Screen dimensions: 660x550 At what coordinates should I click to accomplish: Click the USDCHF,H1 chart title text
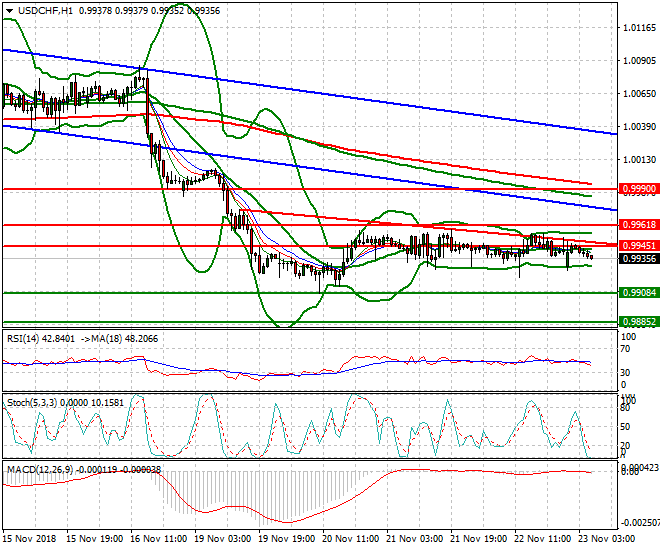(x=45, y=11)
